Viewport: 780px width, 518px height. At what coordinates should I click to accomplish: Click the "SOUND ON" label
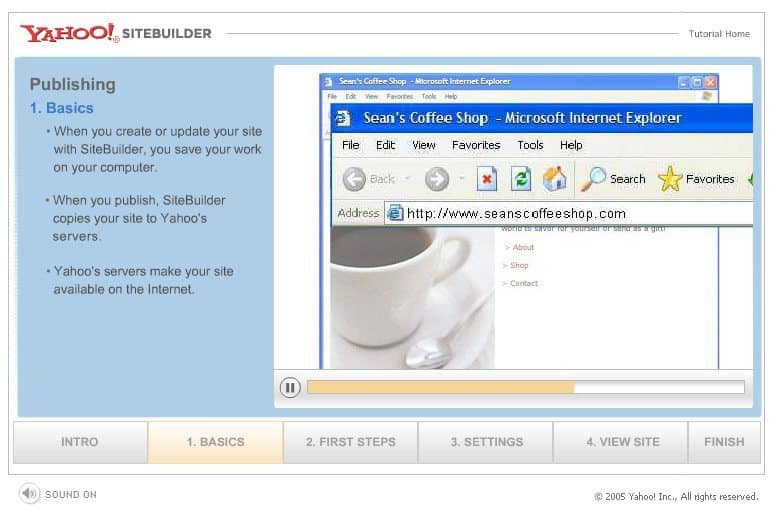(x=71, y=495)
